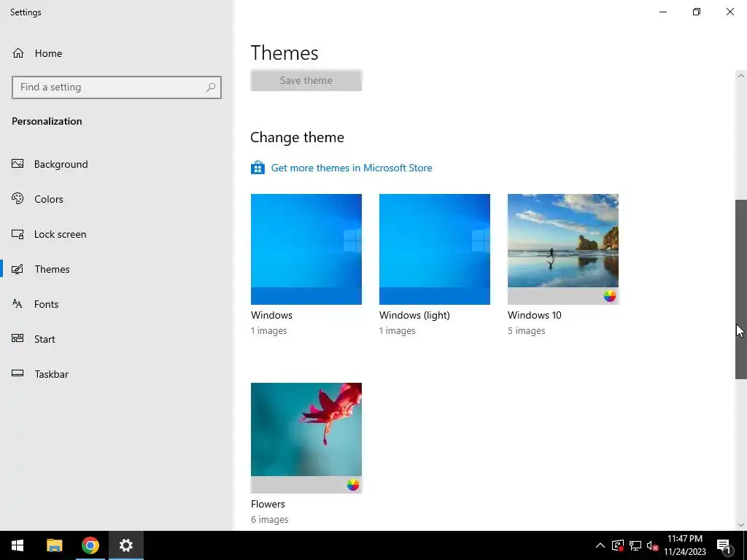Launch Google Chrome from the taskbar

coord(90,545)
